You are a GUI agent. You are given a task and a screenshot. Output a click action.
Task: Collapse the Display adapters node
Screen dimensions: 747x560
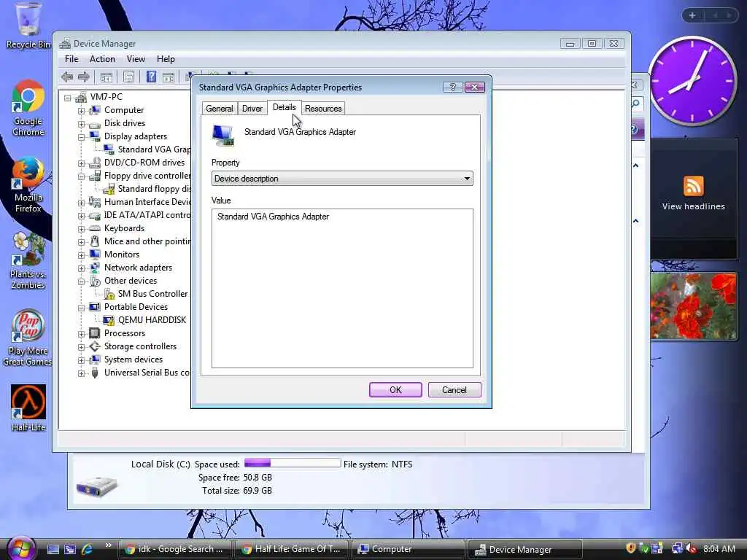tap(82, 137)
